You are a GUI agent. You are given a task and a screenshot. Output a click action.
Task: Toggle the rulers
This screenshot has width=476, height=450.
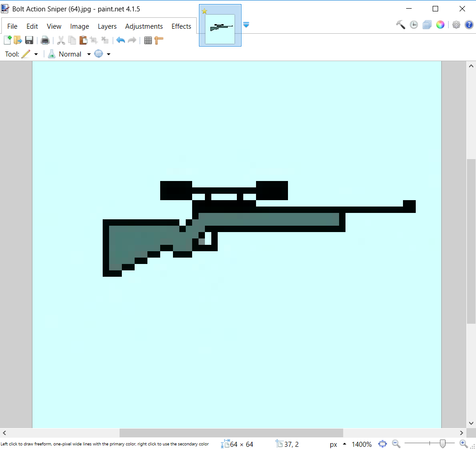pyautogui.click(x=158, y=40)
